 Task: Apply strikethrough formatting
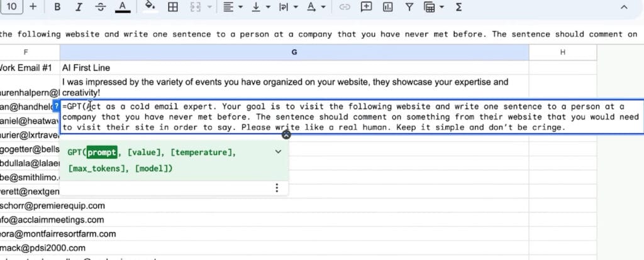point(101,7)
